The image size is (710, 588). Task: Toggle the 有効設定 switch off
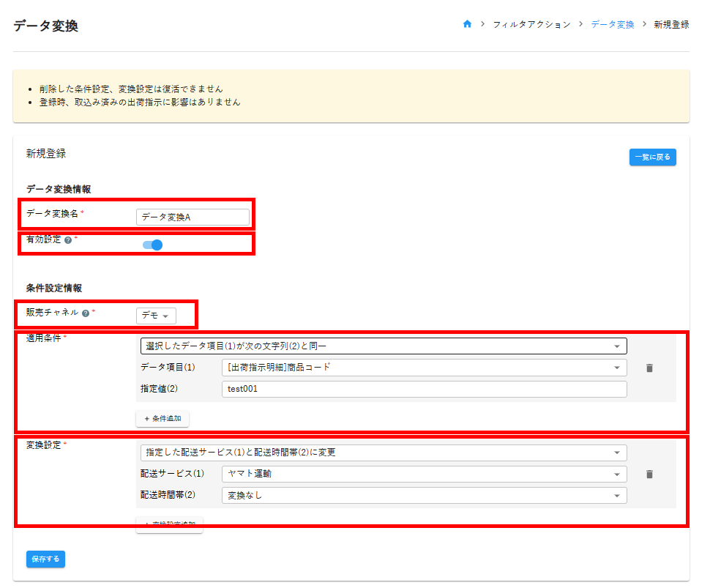point(152,245)
